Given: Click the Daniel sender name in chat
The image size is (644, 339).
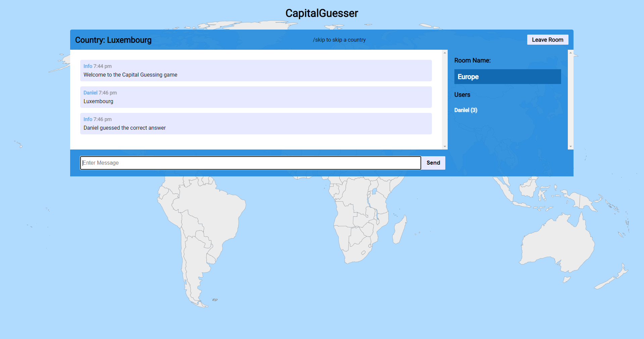Looking at the screenshot, I should 90,93.
